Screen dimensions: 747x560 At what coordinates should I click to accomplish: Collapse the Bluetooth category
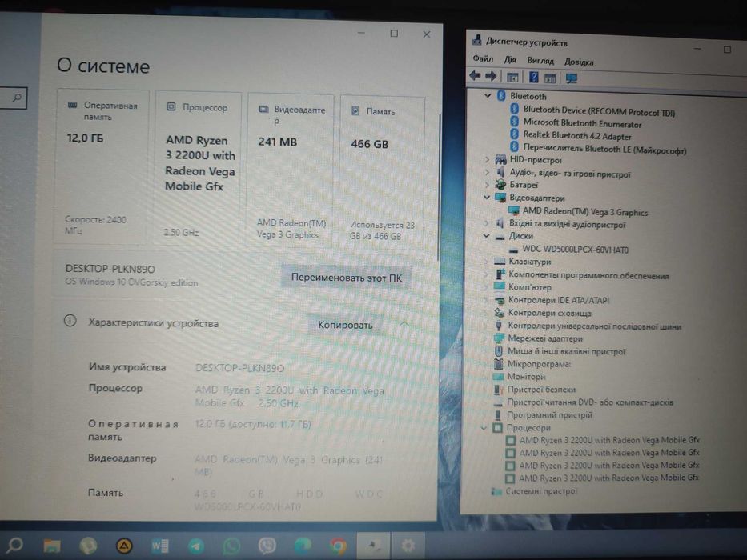pos(488,95)
